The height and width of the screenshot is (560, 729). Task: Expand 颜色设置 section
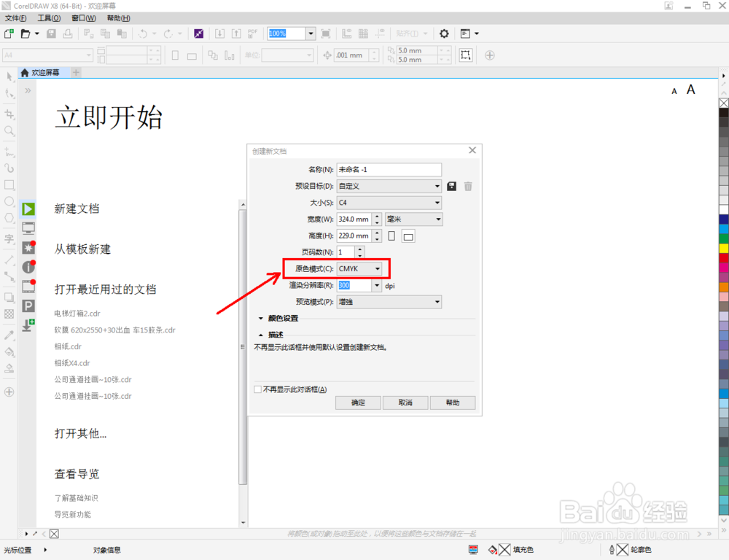coord(261,319)
